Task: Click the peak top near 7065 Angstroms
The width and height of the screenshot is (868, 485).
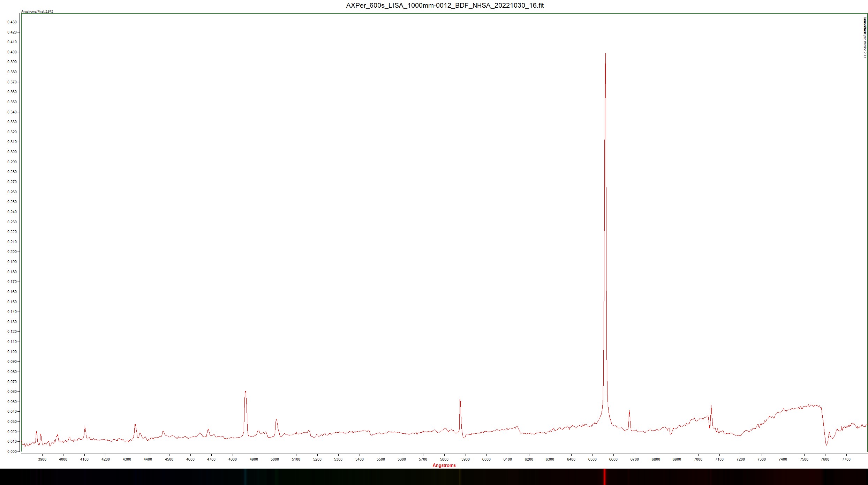Action: pos(711,405)
